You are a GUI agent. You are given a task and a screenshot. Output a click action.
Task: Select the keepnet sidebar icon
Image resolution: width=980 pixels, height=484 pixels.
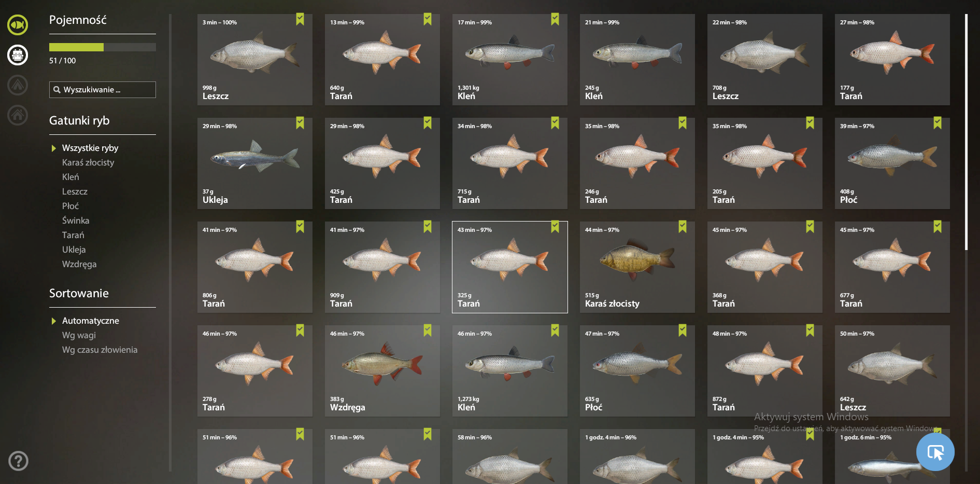pyautogui.click(x=18, y=54)
